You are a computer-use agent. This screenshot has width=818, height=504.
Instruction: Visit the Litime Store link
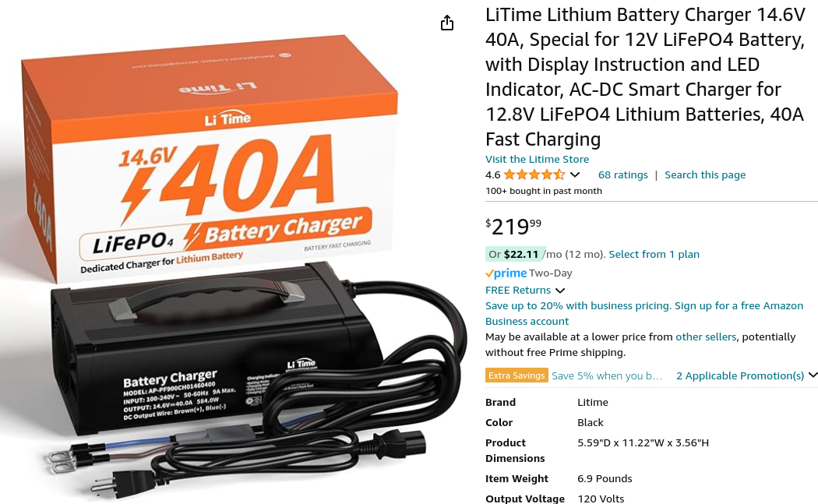click(537, 159)
